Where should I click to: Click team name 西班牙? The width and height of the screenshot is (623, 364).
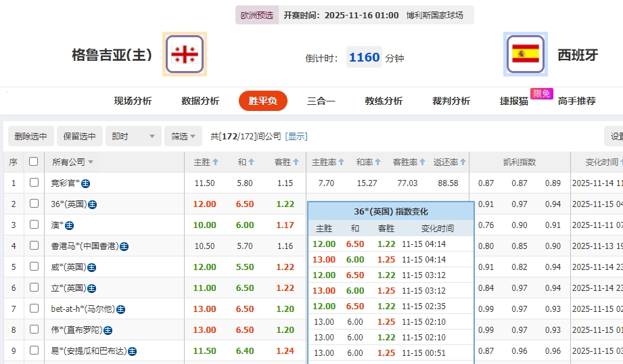[578, 55]
